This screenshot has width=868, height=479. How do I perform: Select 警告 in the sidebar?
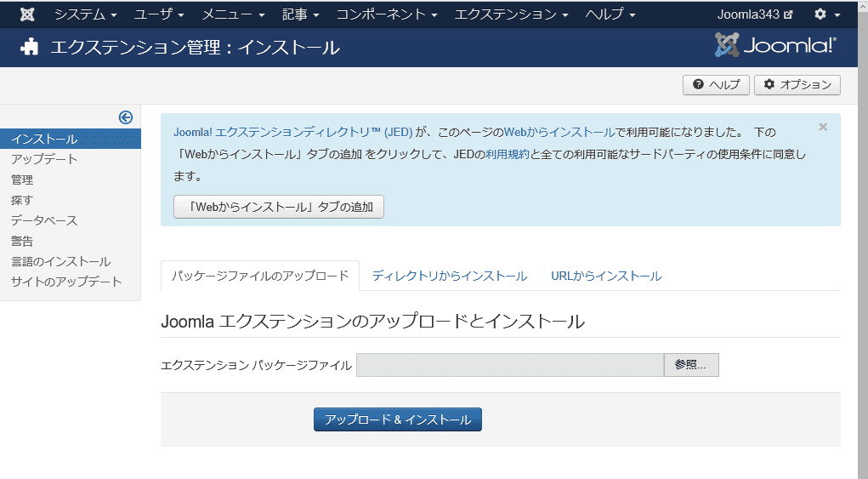[22, 242]
